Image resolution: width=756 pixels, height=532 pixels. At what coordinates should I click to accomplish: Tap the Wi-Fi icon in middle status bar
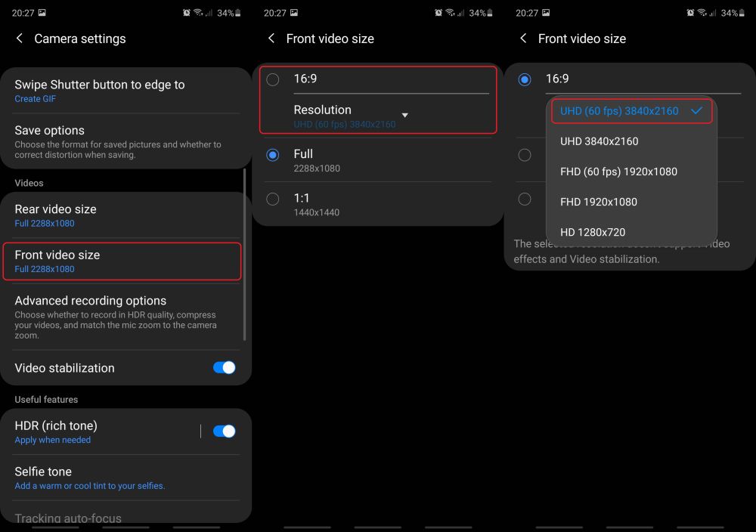pos(450,13)
